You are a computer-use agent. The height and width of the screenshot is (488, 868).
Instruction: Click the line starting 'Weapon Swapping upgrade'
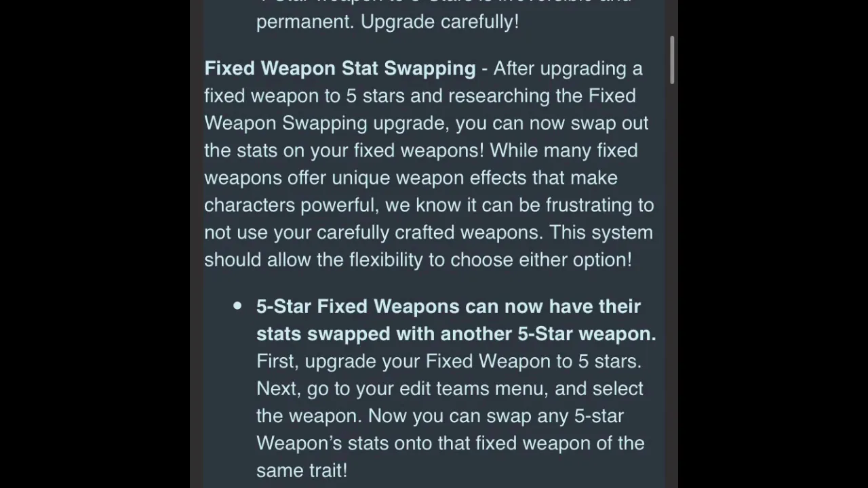tap(427, 123)
